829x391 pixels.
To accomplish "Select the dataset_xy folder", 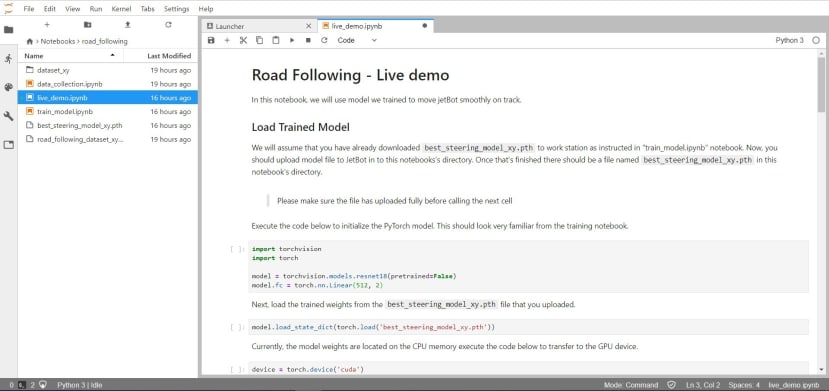I will [108, 70].
